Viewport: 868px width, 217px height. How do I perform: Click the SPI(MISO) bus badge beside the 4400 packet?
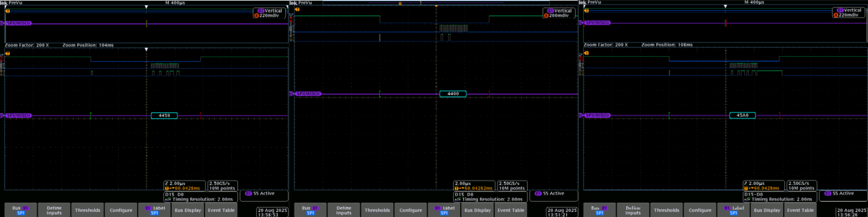pos(308,94)
